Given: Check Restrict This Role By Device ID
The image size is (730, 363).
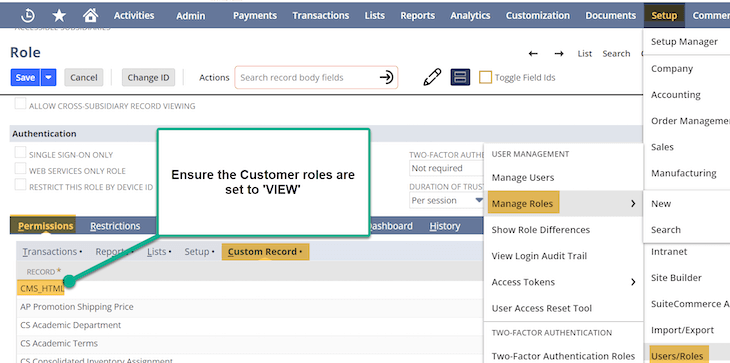Looking at the screenshot, I should 20,185.
